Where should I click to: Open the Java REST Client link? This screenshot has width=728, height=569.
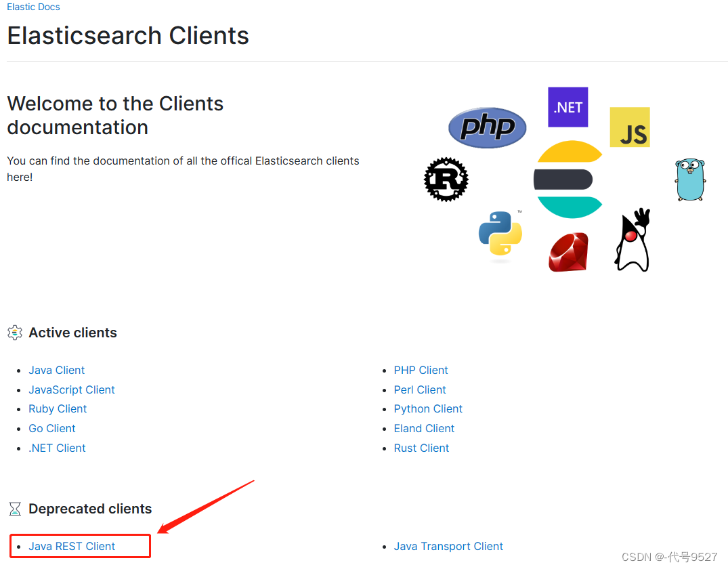click(x=72, y=546)
